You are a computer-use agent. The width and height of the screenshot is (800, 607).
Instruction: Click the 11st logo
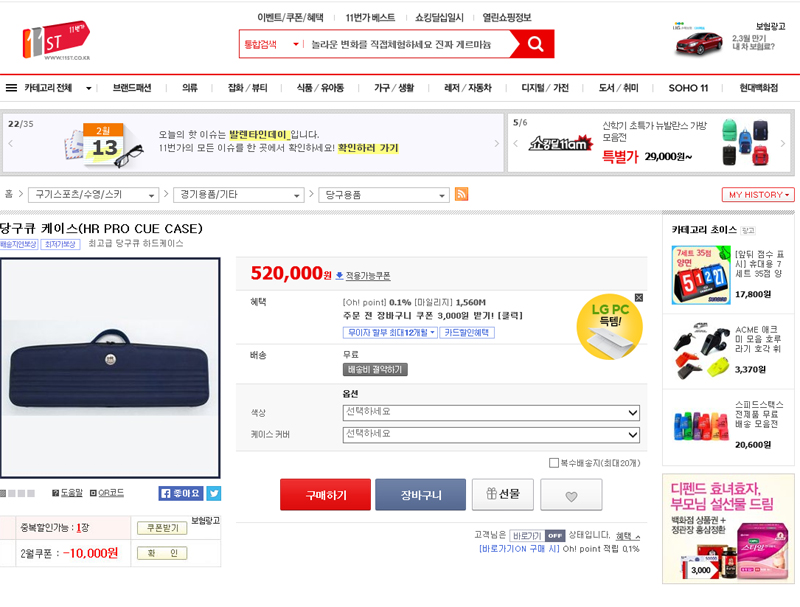point(57,40)
